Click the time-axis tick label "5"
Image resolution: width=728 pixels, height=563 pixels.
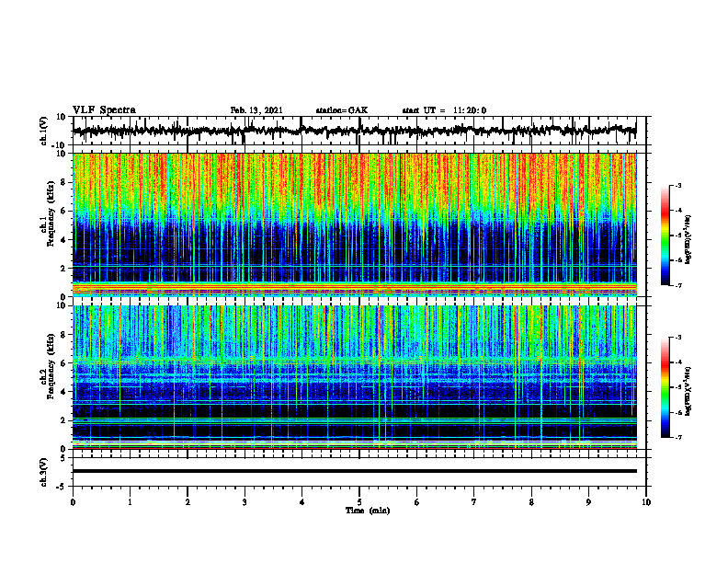pos(359,502)
